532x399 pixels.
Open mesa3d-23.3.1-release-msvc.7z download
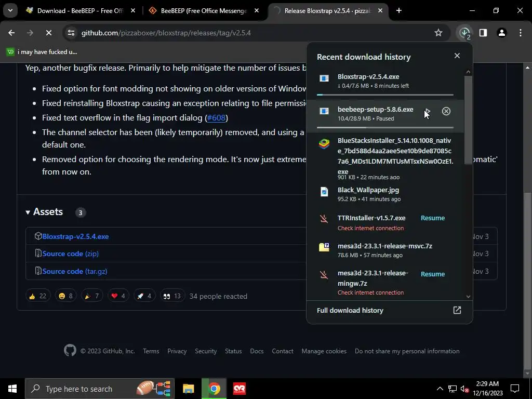point(385,250)
